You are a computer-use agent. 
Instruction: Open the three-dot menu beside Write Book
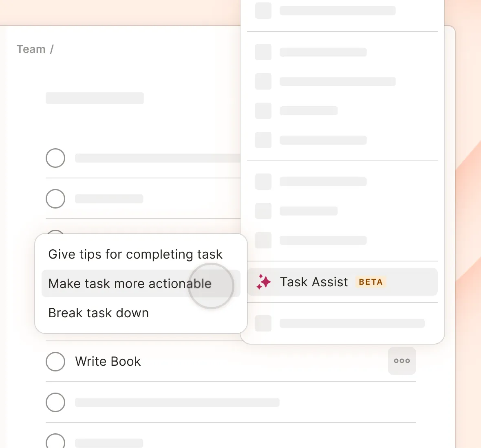coord(402,361)
